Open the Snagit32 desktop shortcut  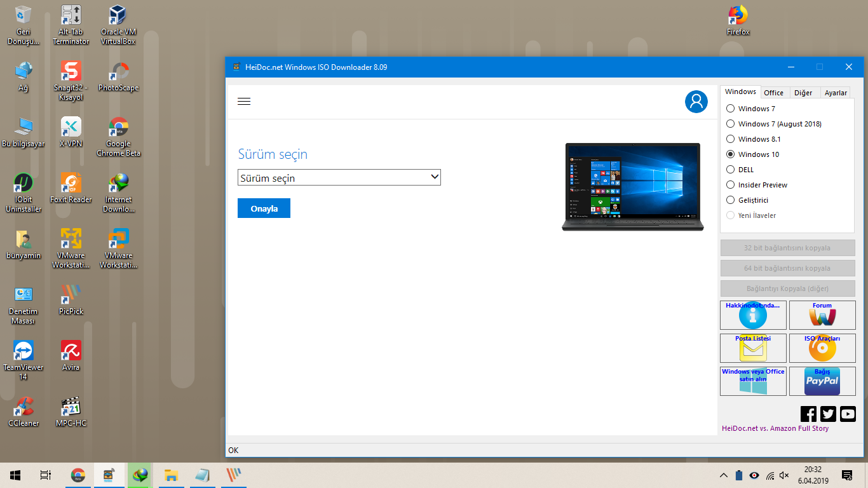tap(71, 81)
